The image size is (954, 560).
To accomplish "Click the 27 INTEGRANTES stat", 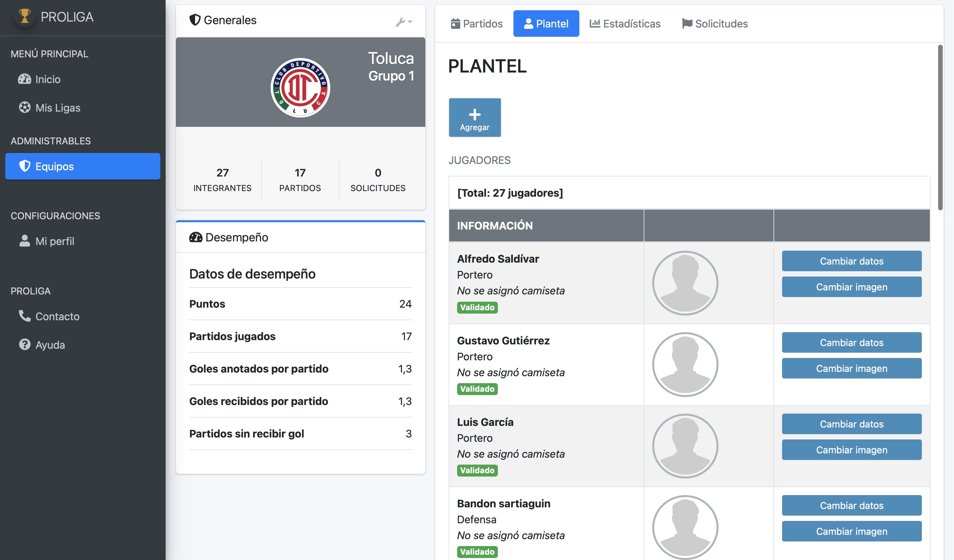I will click(x=222, y=180).
